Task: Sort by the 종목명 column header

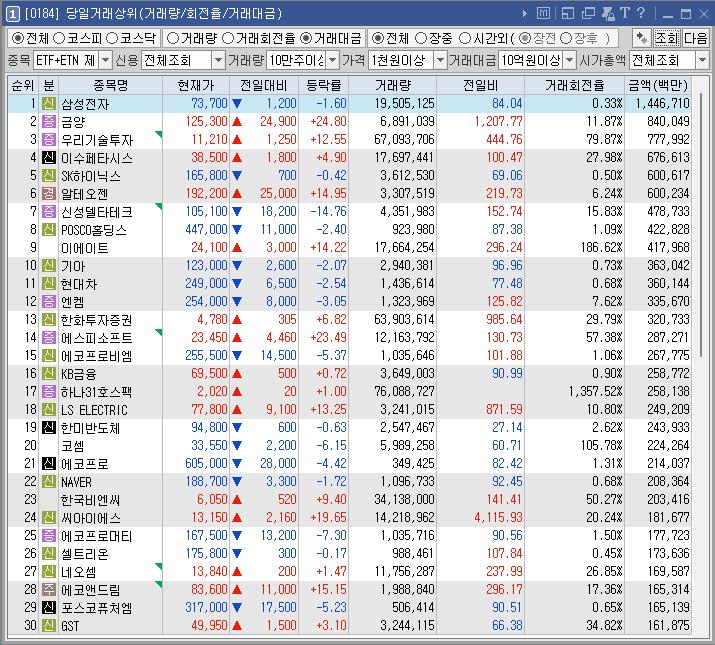Action: [110, 85]
